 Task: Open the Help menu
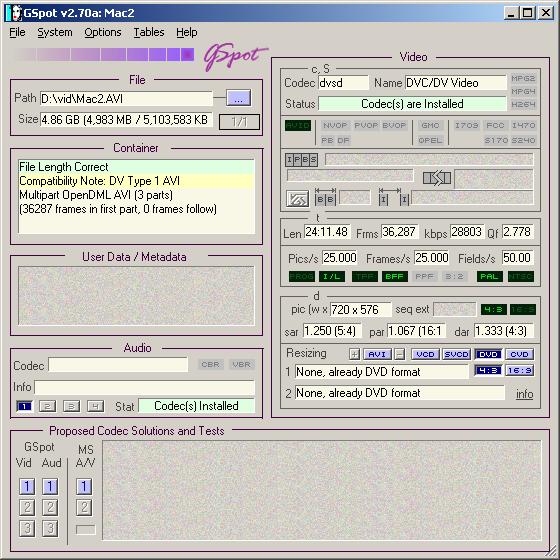[x=186, y=32]
